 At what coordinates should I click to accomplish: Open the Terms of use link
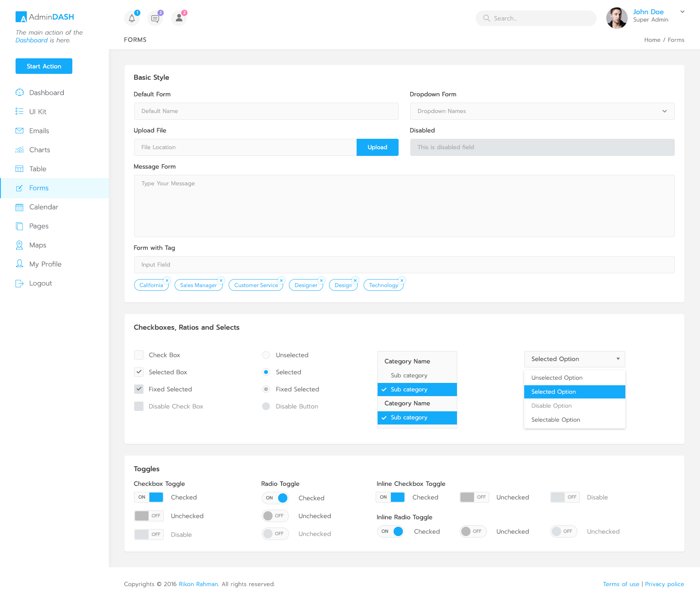621,584
